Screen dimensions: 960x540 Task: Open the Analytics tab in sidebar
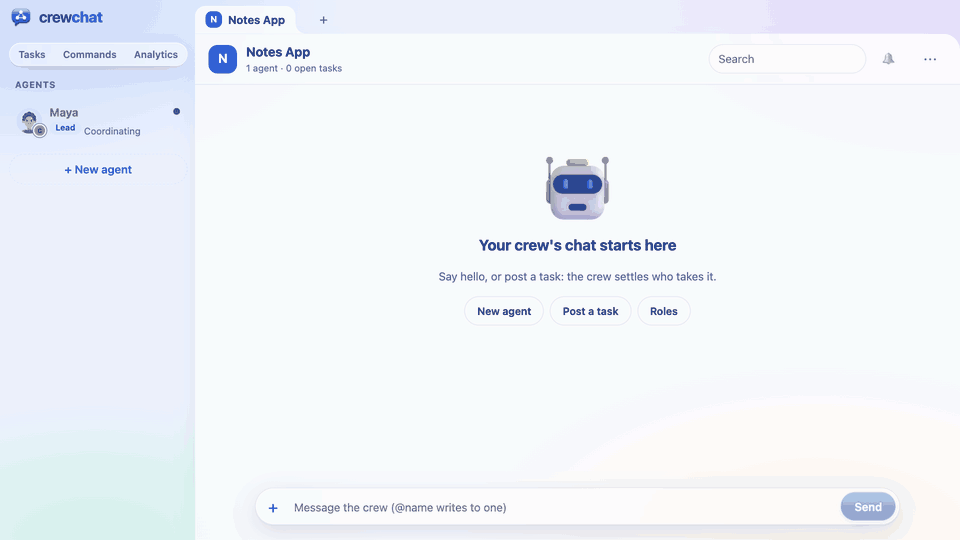point(156,54)
